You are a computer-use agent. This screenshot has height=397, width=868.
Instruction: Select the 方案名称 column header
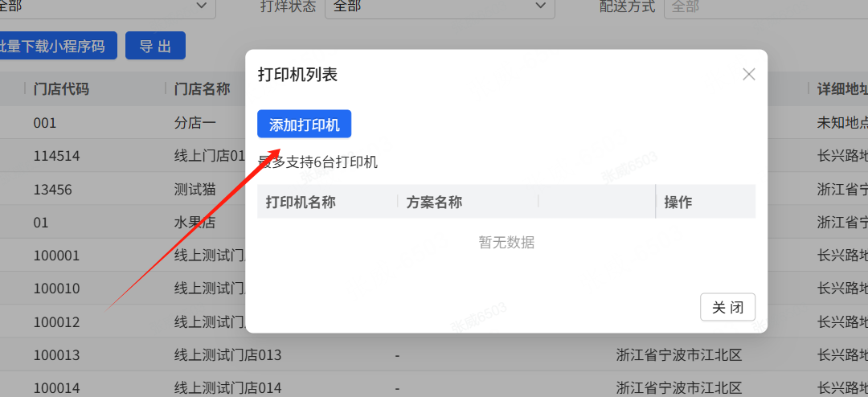click(x=434, y=202)
